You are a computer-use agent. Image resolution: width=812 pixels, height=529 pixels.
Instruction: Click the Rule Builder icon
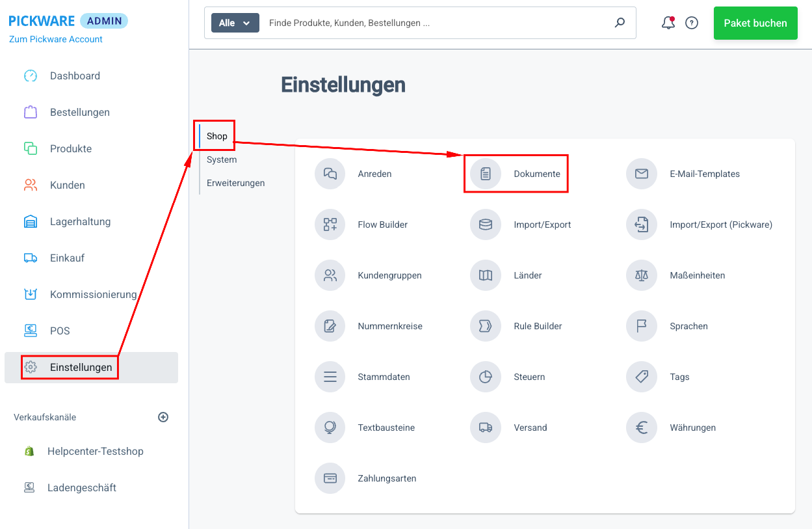(x=486, y=326)
